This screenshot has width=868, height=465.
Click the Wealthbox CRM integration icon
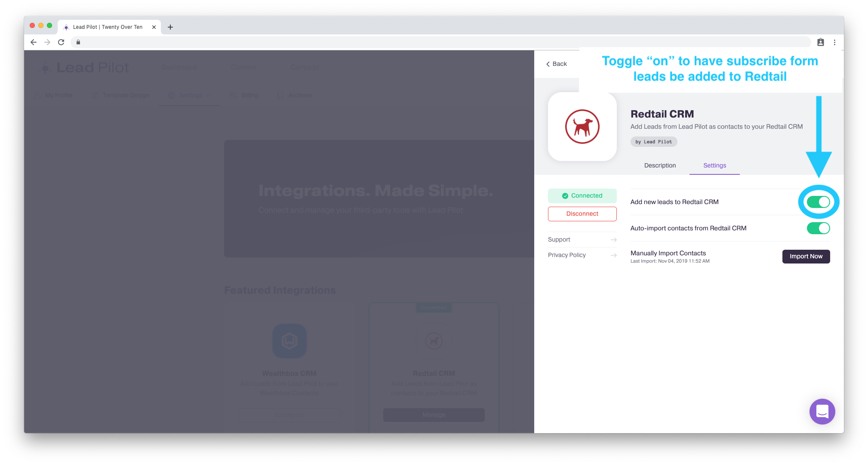coord(289,341)
